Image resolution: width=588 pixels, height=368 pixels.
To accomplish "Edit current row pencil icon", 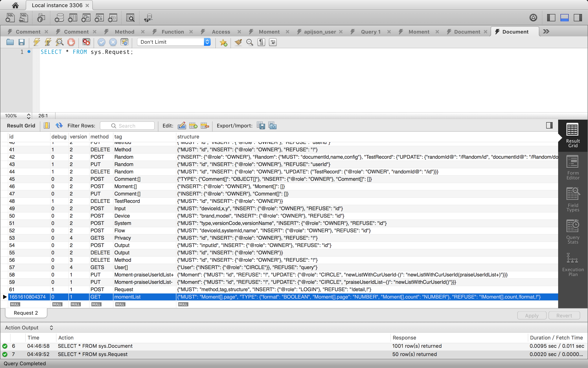I will (182, 126).
